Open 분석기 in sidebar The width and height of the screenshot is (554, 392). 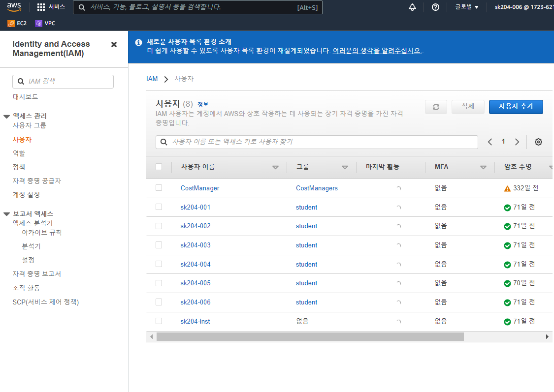click(x=31, y=246)
